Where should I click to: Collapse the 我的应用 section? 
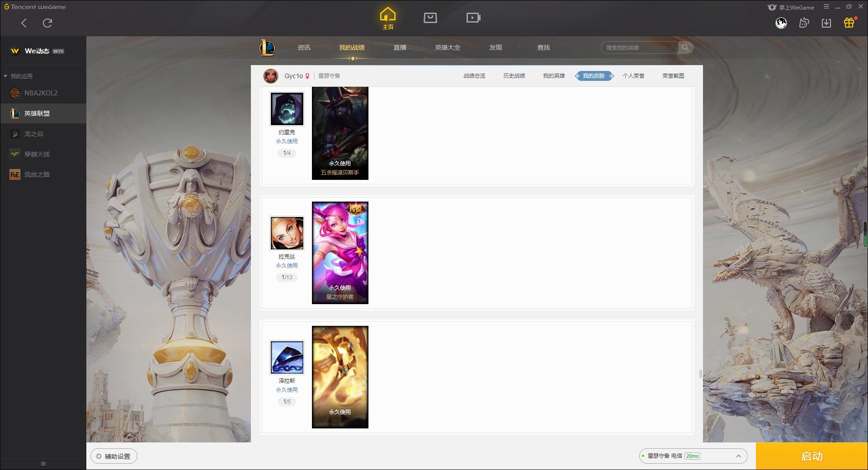pyautogui.click(x=18, y=76)
